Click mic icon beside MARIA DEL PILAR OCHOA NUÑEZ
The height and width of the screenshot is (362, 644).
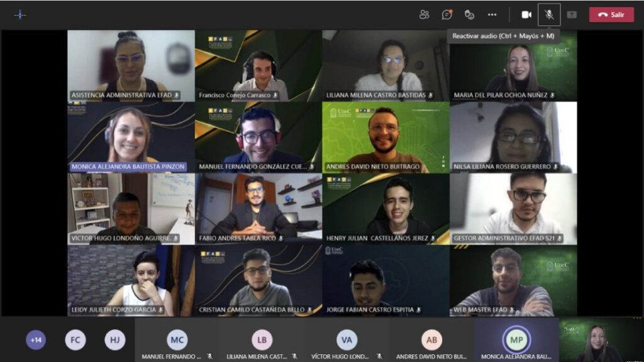(552, 96)
